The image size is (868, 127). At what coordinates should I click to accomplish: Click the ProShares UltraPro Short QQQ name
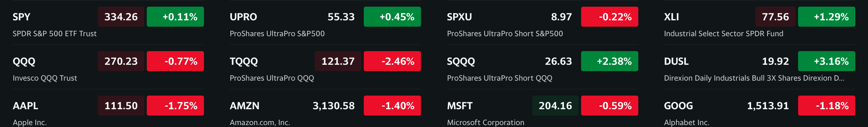pyautogui.click(x=499, y=78)
